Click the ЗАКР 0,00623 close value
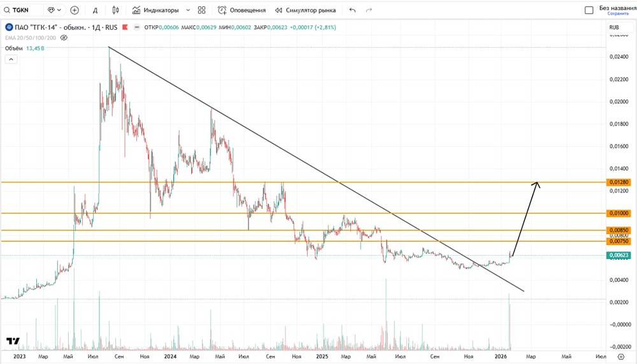 [271, 27]
